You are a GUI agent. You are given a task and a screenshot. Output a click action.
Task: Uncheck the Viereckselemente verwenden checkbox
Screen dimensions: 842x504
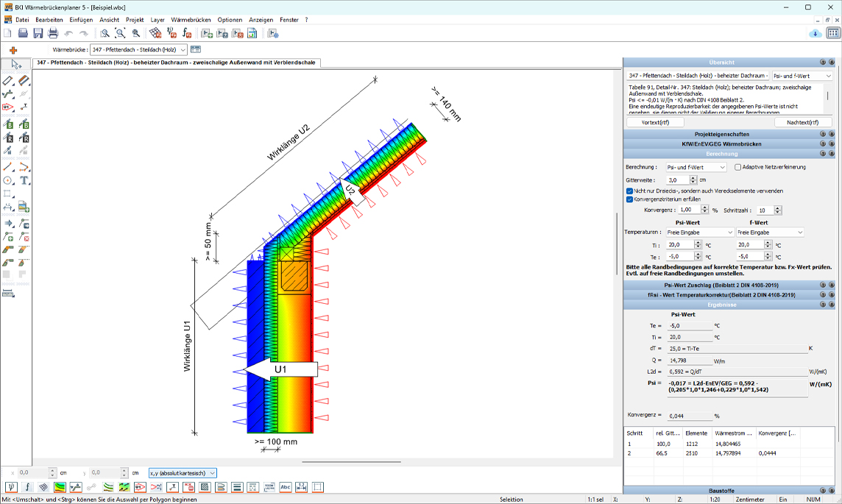(629, 191)
